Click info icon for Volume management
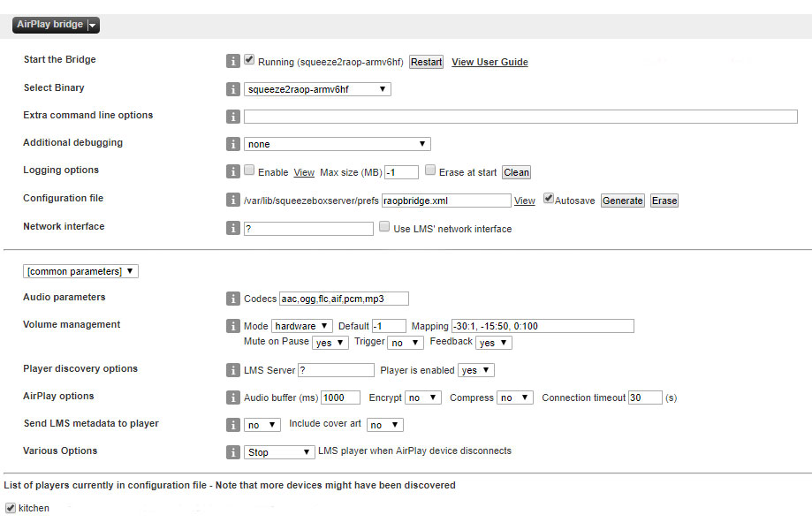Screen dimensions: 812x530 (233, 326)
